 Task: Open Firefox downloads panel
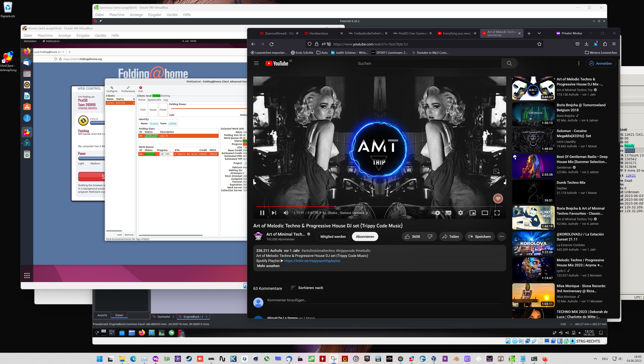(586, 44)
